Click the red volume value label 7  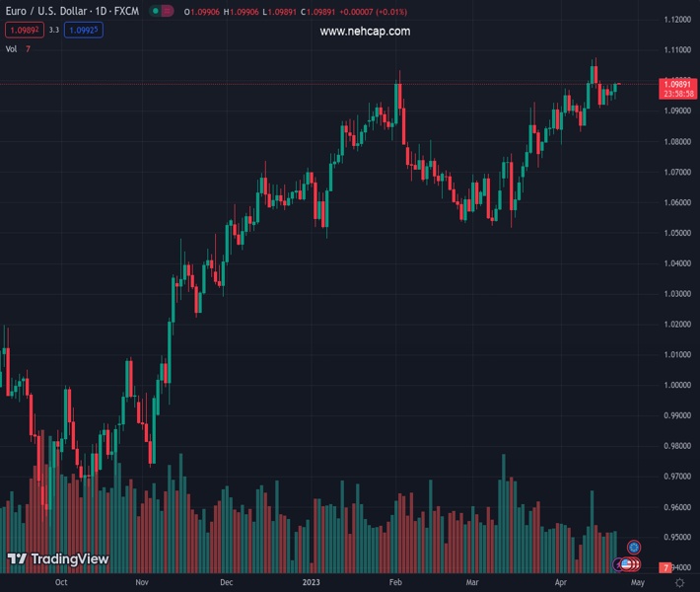(x=667, y=567)
